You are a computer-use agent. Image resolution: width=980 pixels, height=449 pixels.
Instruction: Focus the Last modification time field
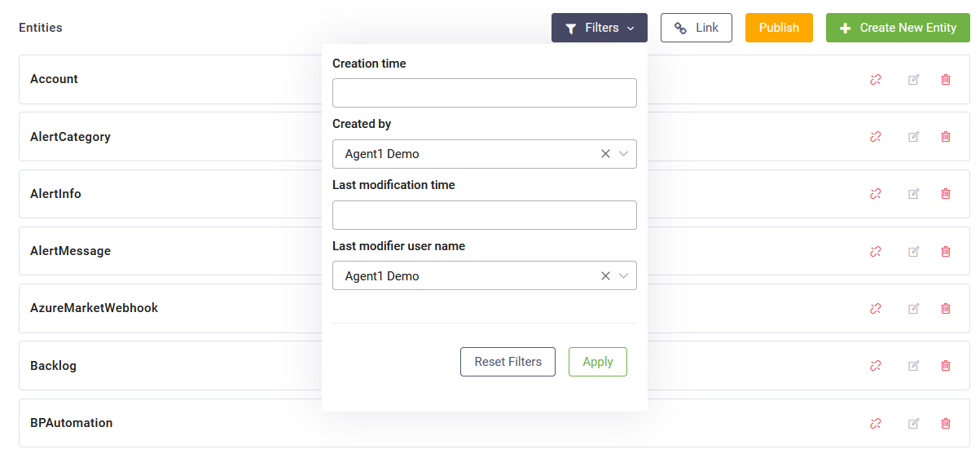coord(485,215)
